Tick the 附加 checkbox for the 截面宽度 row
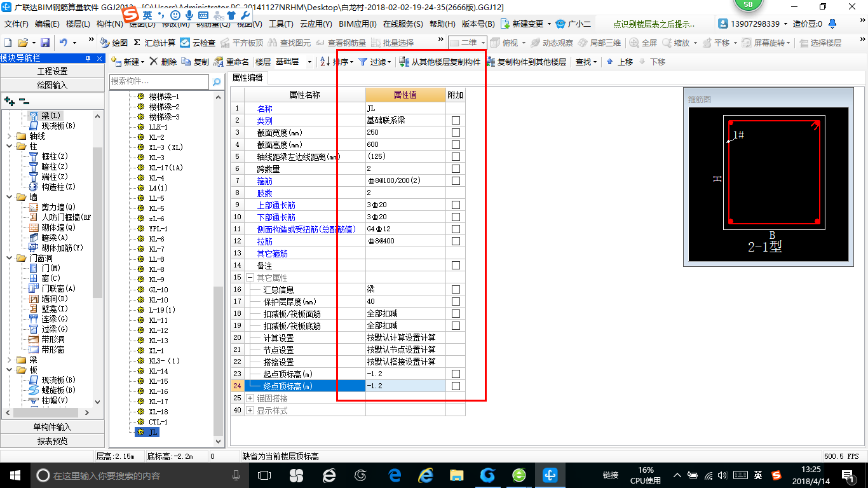The image size is (868, 488). (456, 132)
